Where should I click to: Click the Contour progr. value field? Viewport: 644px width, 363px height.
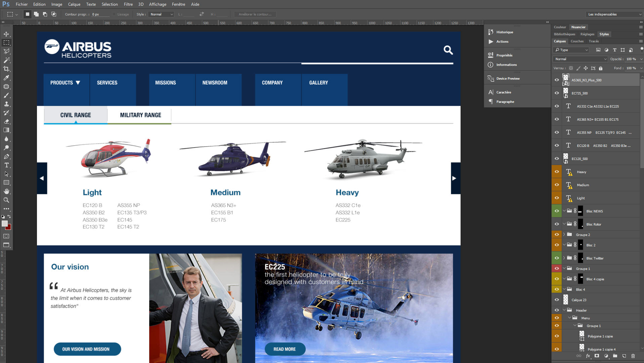coord(100,14)
